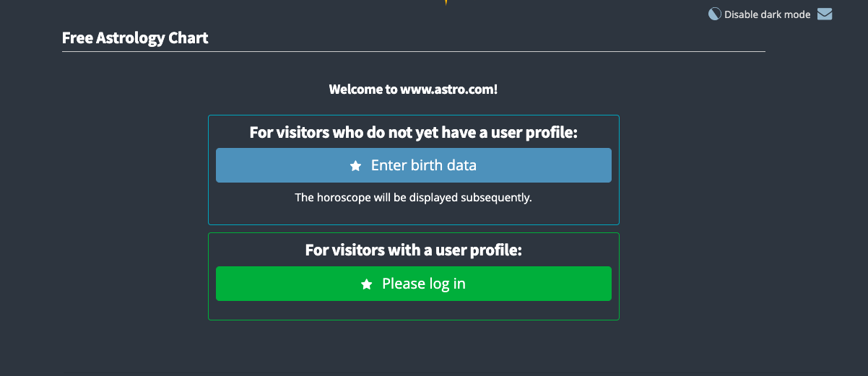
Task: Select the green Please log in button
Action: [x=414, y=284]
